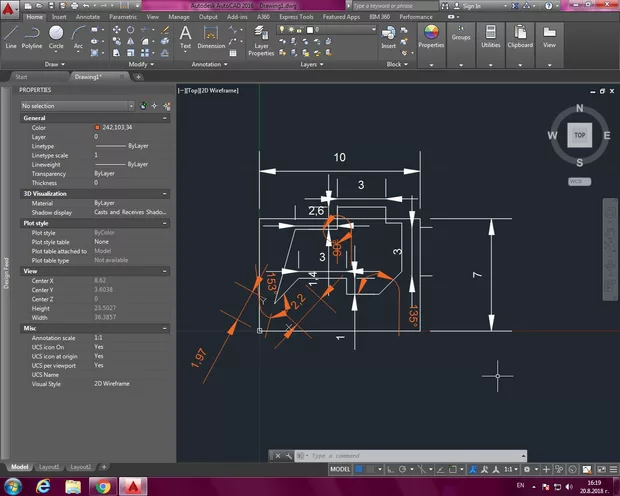Collapse the General properties section

click(x=162, y=118)
